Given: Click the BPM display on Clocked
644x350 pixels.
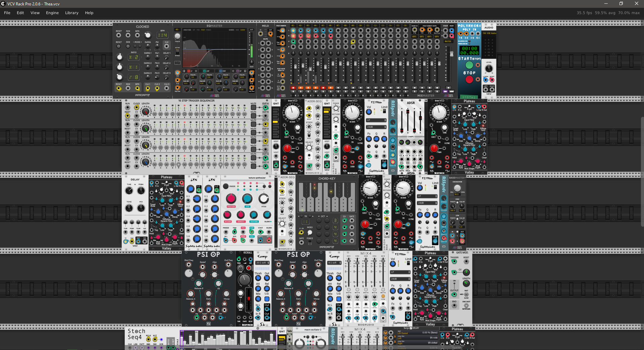Looking at the screenshot, I should pyautogui.click(x=162, y=35).
